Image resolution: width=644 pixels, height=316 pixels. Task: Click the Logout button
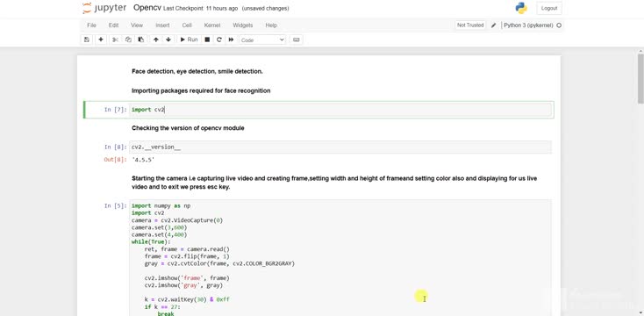(549, 8)
